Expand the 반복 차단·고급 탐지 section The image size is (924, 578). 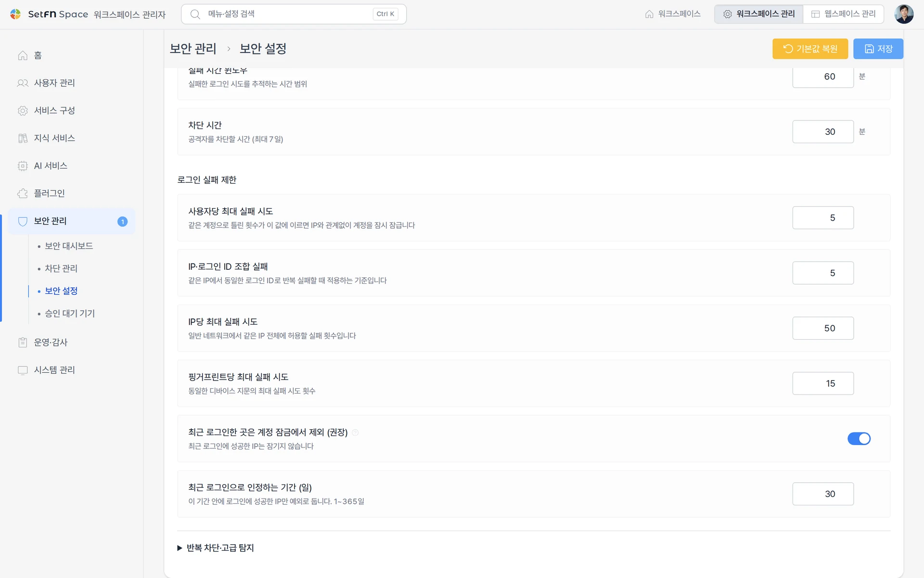pos(216,548)
